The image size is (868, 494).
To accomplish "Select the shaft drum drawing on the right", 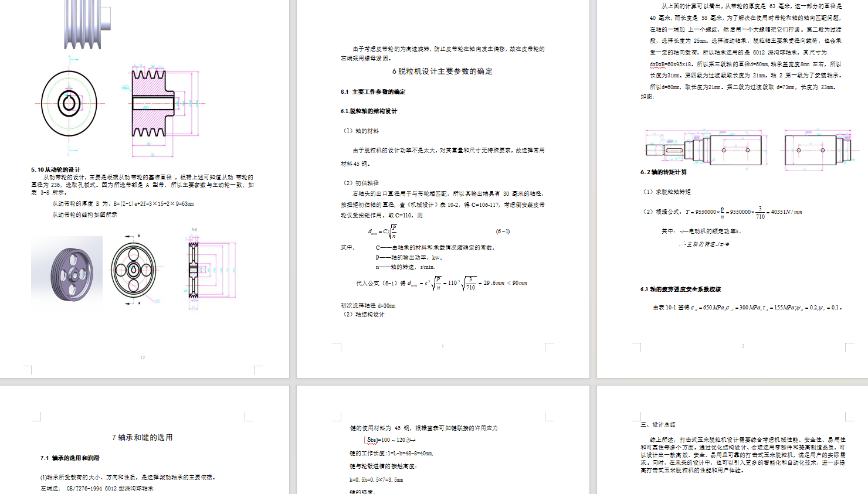I will click(x=818, y=151).
